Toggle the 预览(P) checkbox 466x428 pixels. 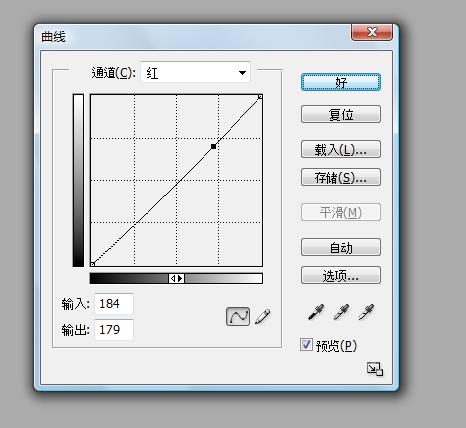click(x=306, y=345)
